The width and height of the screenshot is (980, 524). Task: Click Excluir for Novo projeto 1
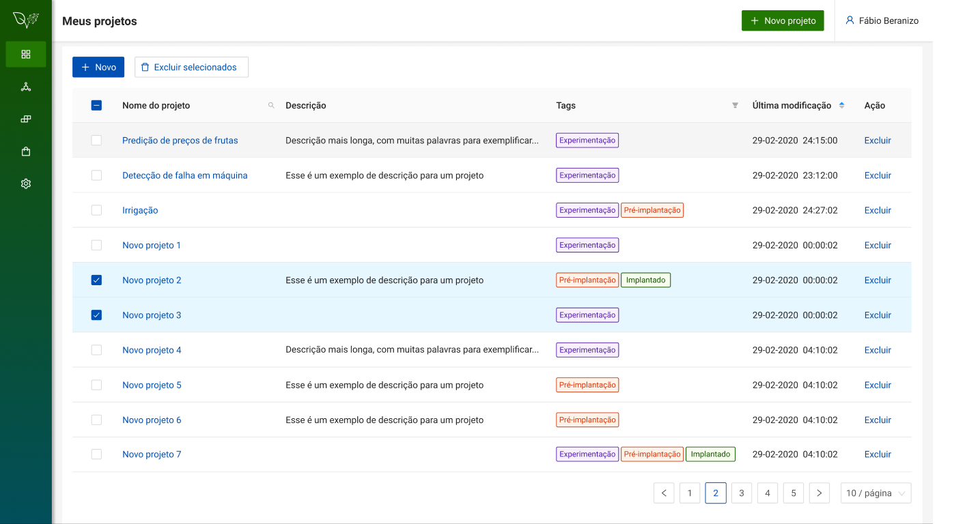coord(878,245)
